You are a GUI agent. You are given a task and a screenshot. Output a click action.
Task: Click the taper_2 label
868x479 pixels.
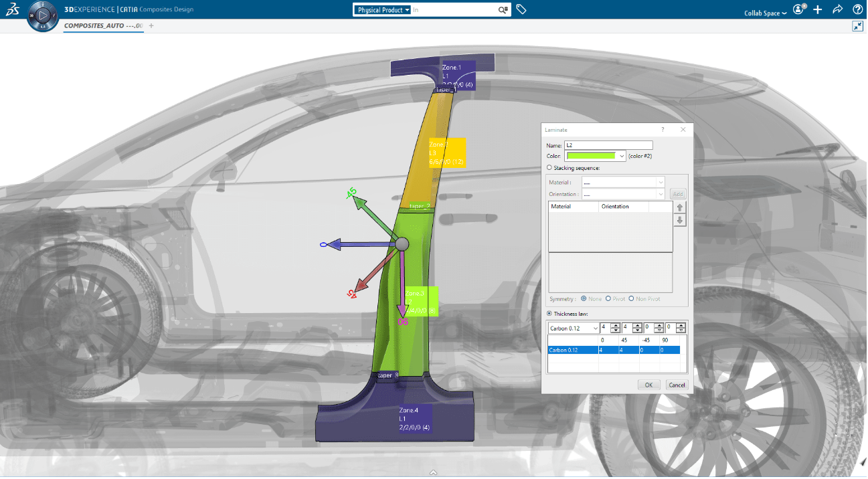pos(420,206)
